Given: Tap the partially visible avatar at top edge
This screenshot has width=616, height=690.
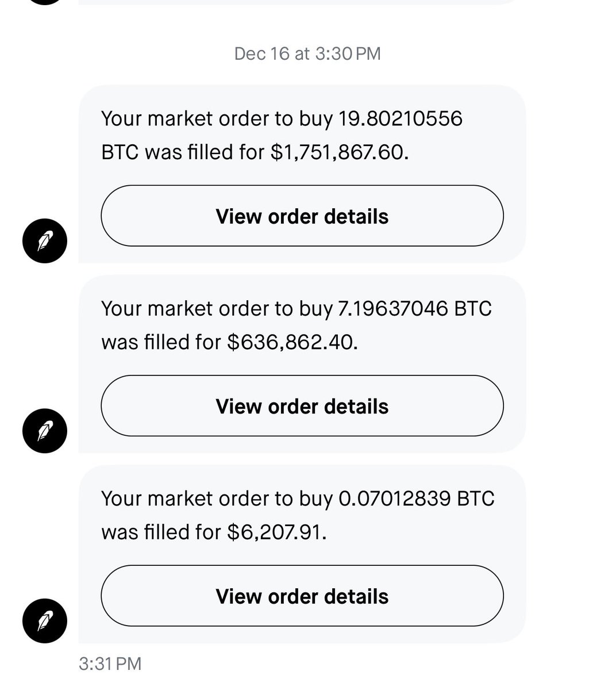Looking at the screenshot, I should click(x=45, y=2).
